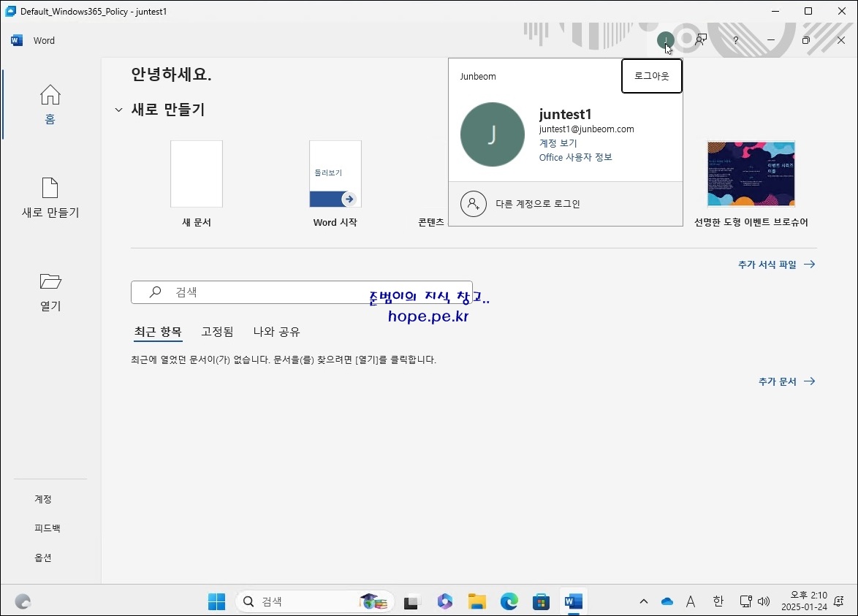
Task: Open Word help question mark icon
Action: (x=735, y=40)
